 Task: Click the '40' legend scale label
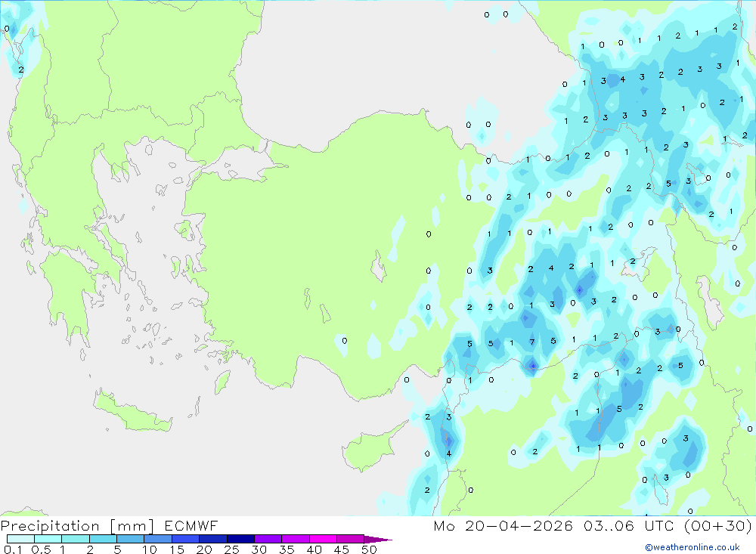coord(314,549)
